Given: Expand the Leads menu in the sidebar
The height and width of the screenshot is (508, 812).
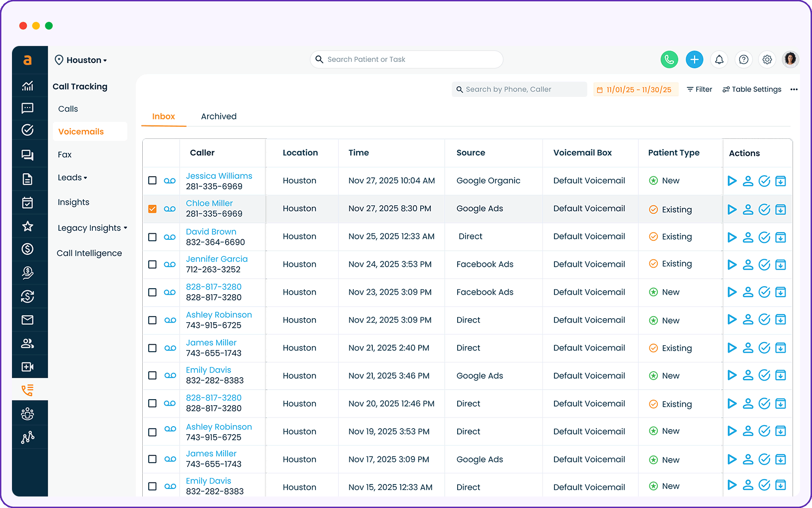Looking at the screenshot, I should pos(72,177).
